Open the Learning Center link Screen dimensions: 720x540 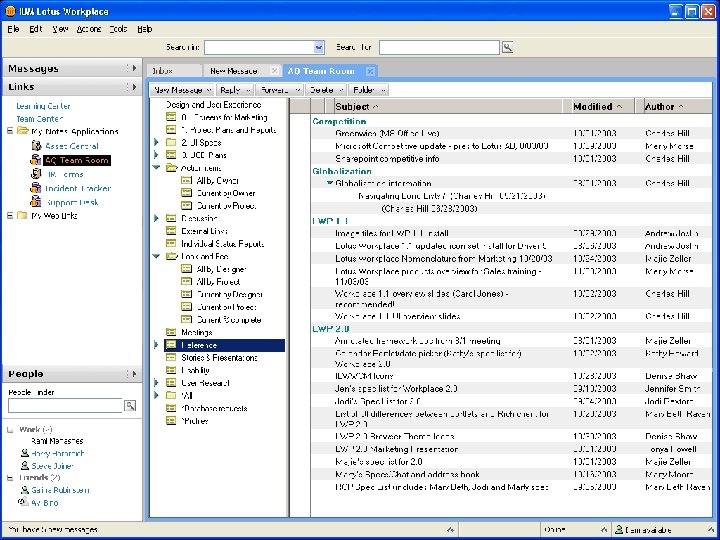pyautogui.click(x=43, y=106)
